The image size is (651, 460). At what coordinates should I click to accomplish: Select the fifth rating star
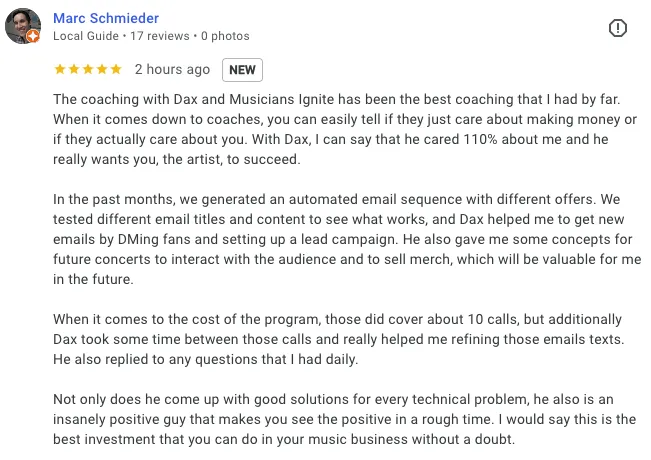(x=116, y=69)
